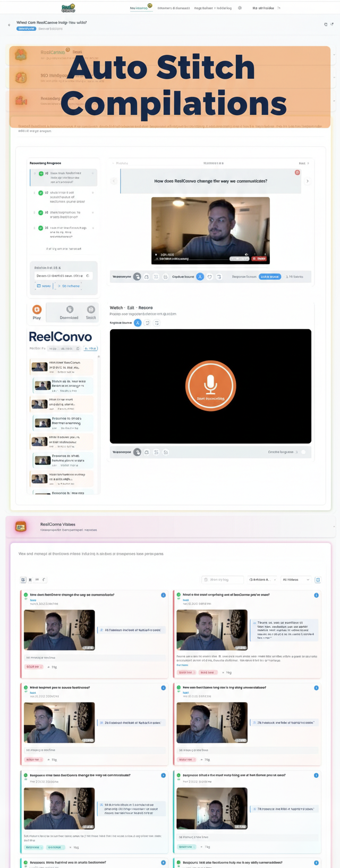
Task: Select the blue person capture source icon
Action: 200,277
